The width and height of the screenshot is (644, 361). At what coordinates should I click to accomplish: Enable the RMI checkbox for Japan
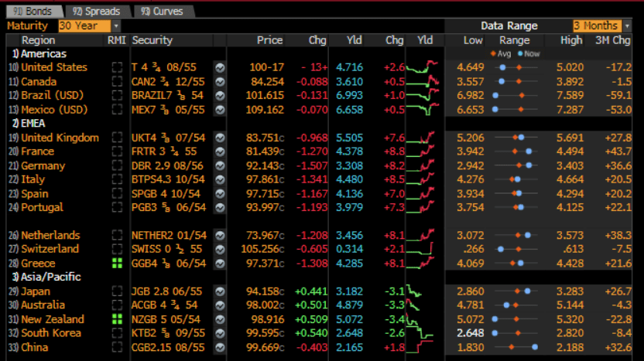tap(117, 292)
